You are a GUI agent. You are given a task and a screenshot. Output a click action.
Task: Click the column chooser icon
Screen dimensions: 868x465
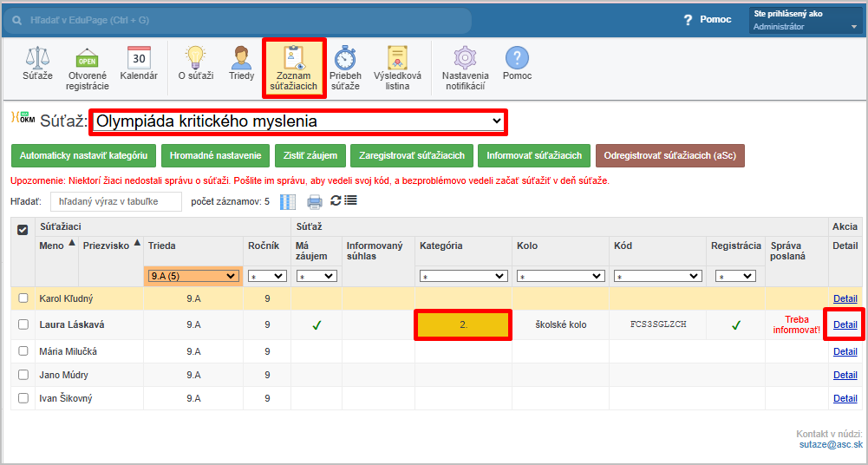(288, 202)
